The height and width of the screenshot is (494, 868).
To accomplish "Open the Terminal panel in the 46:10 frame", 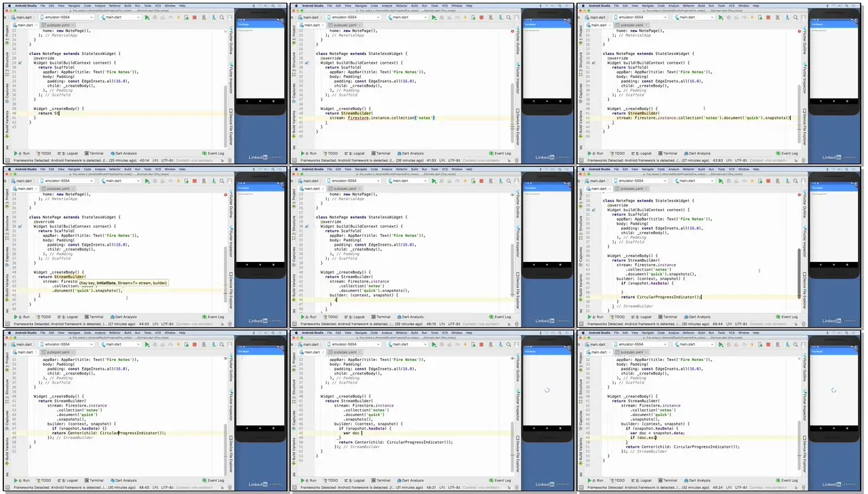I will click(381, 317).
